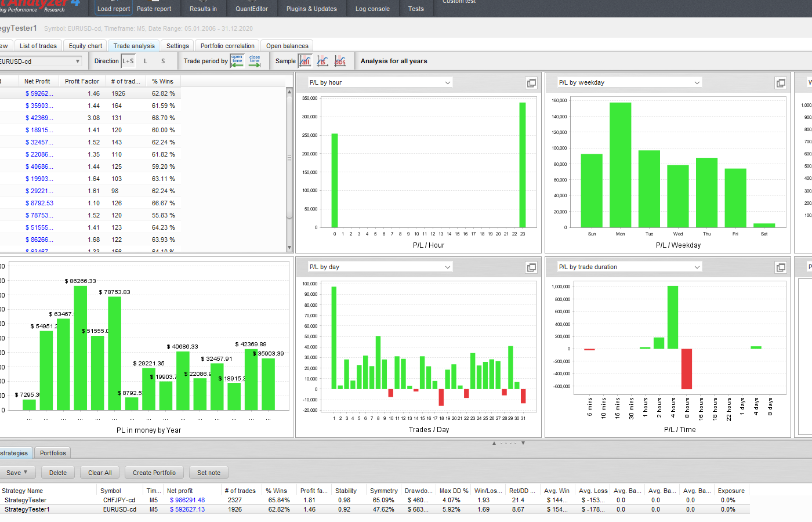
Task: Select trade period by open time
Action: point(237,61)
